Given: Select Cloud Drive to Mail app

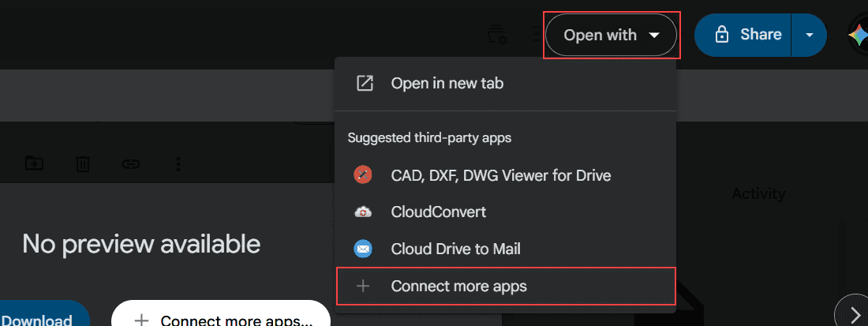Looking at the screenshot, I should [505, 249].
